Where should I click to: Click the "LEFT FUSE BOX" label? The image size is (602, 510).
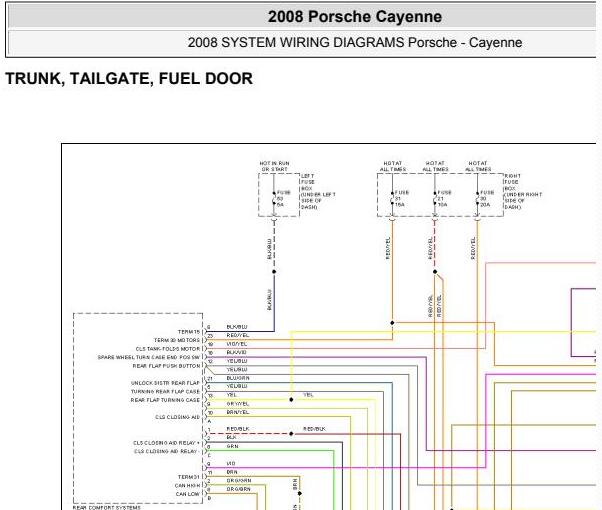[x=308, y=182]
